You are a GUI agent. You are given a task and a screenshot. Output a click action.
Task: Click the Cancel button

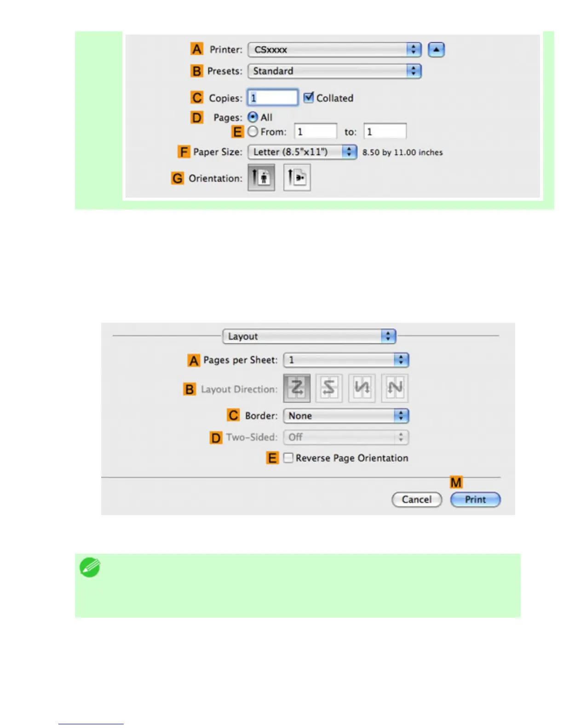pos(417,500)
